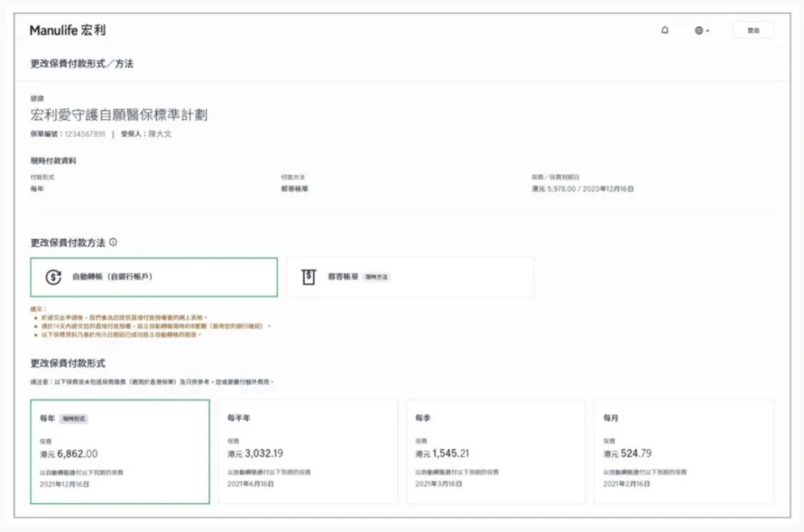Click the 更改保費付款形式／方法 page title

click(82, 63)
